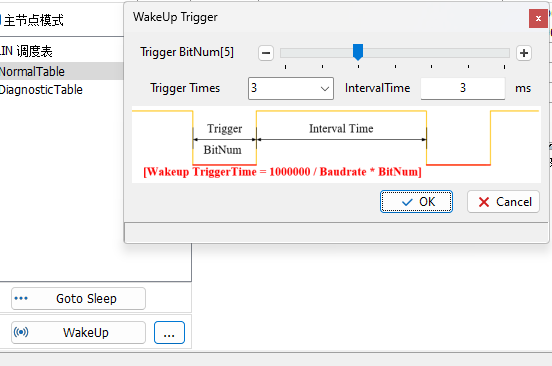The width and height of the screenshot is (552, 366).
Task: Click the WakeUp Trigger title text
Action: tap(175, 17)
